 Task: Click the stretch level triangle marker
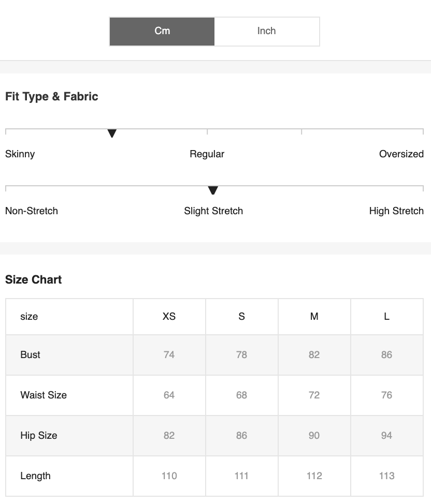(213, 190)
